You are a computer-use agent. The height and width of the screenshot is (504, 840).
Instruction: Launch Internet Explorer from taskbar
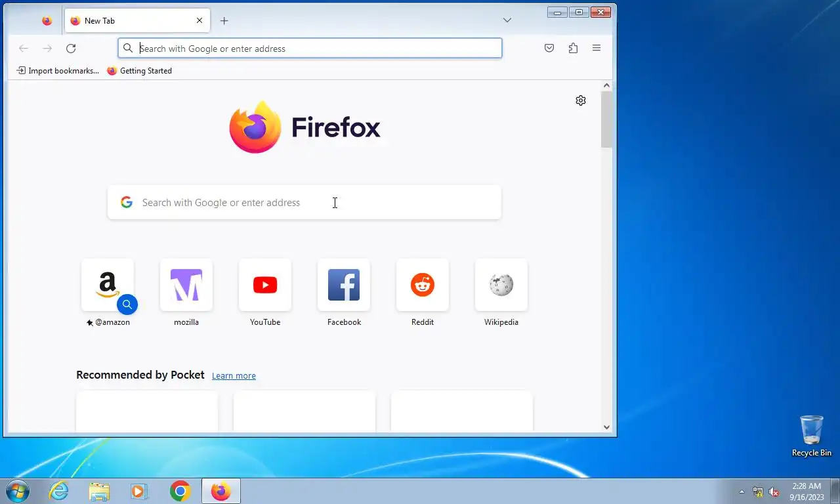click(59, 491)
